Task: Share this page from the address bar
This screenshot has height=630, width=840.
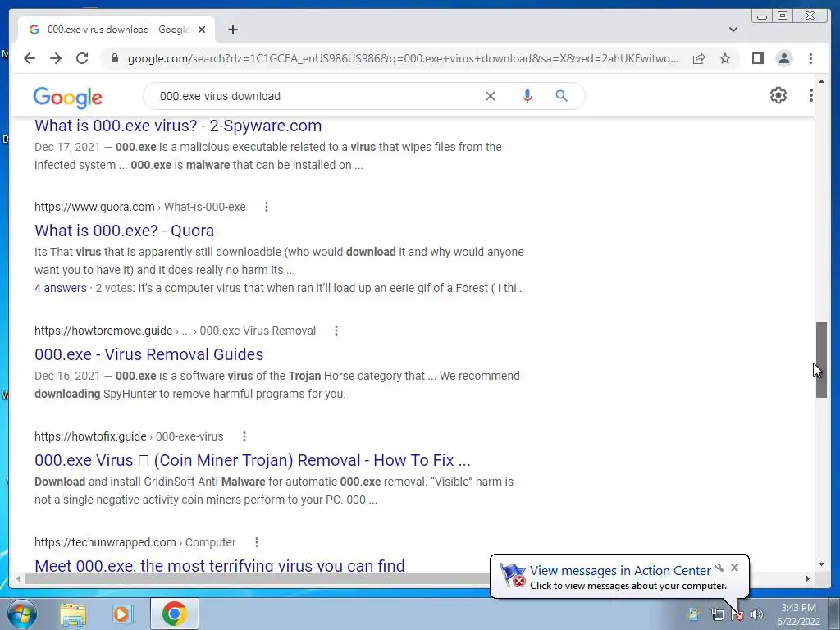Action: [x=699, y=58]
